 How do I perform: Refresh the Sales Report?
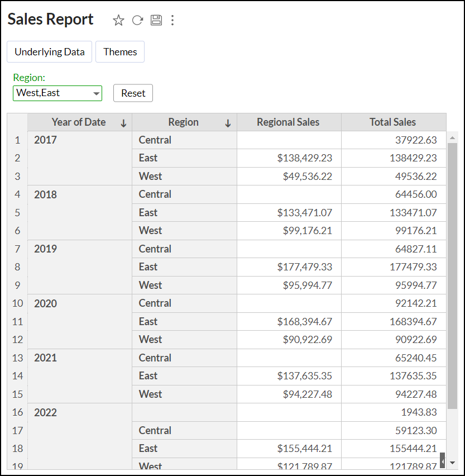137,20
